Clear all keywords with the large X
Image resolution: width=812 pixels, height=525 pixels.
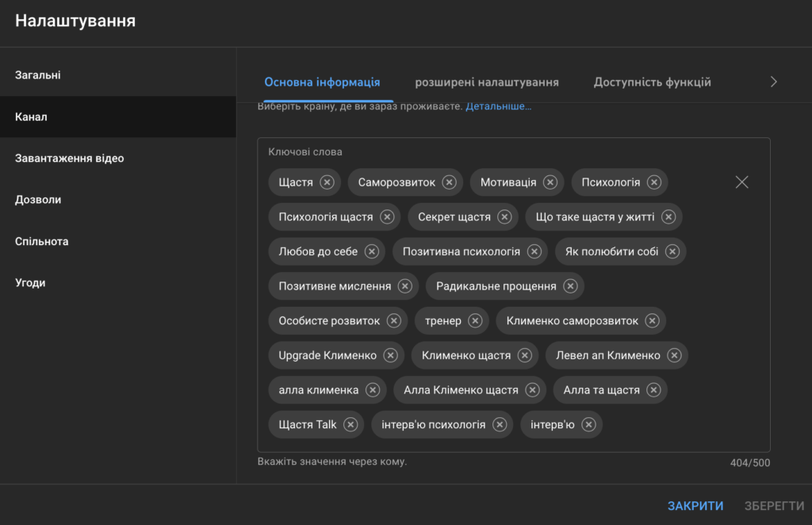(741, 182)
